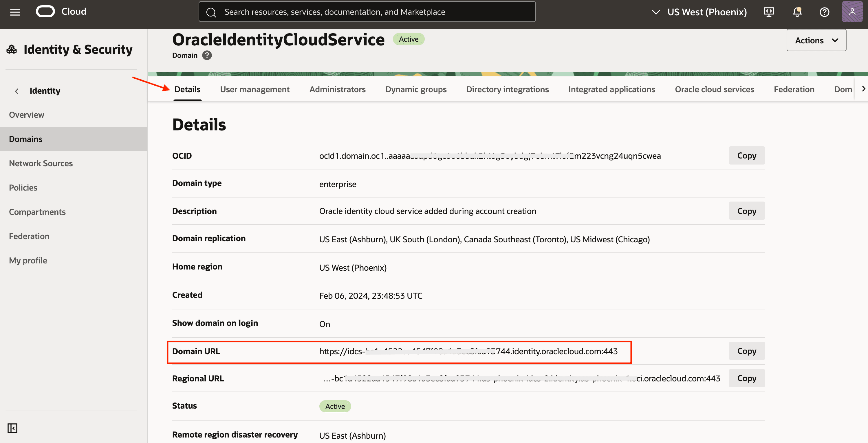This screenshot has width=868, height=443.
Task: Open the notifications bell
Action: [796, 12]
